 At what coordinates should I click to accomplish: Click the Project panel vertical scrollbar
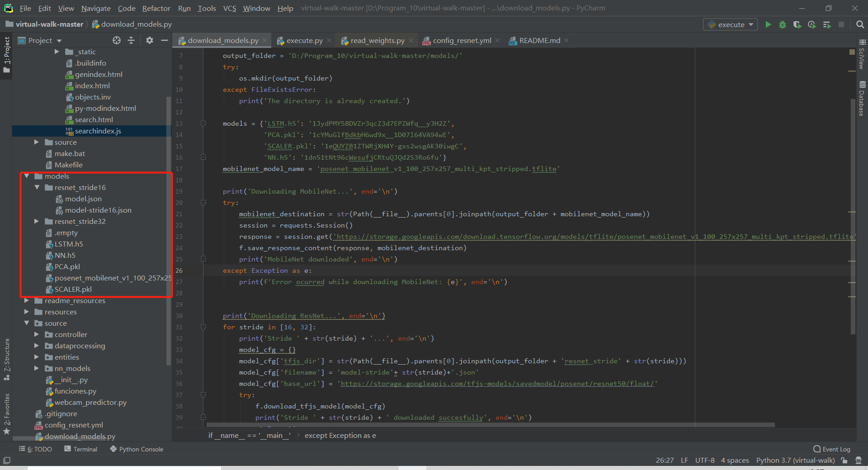coord(169,231)
